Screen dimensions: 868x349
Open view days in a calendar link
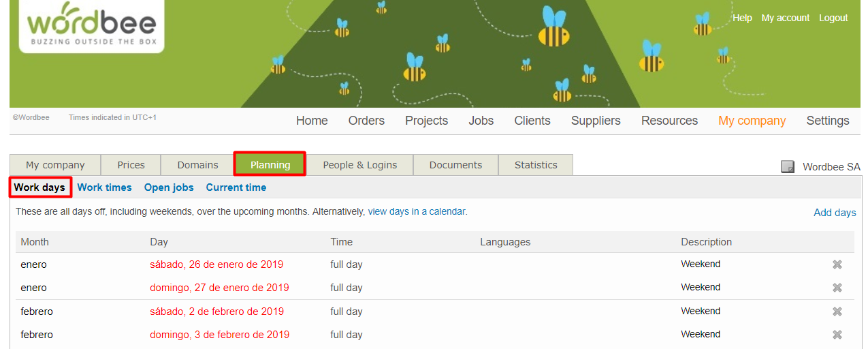click(x=417, y=212)
